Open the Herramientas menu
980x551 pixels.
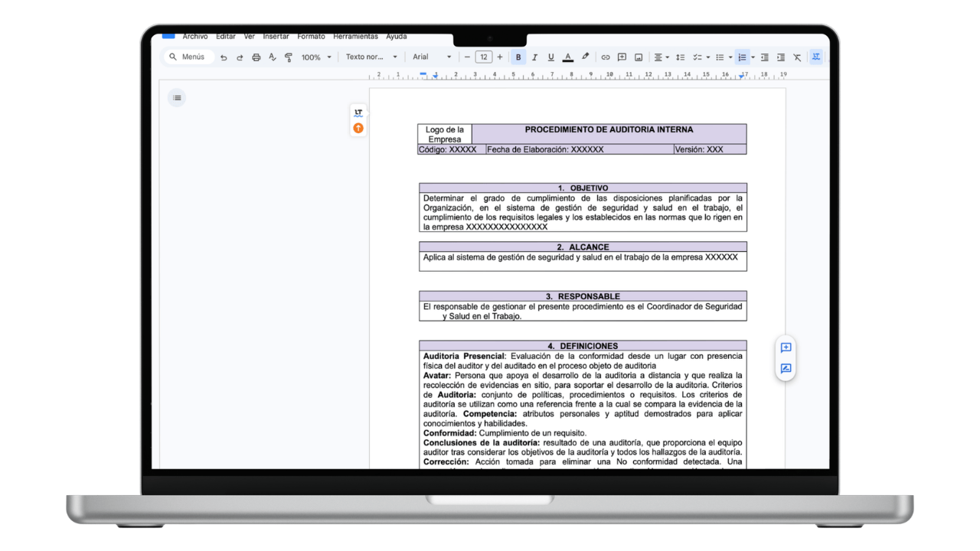click(355, 36)
